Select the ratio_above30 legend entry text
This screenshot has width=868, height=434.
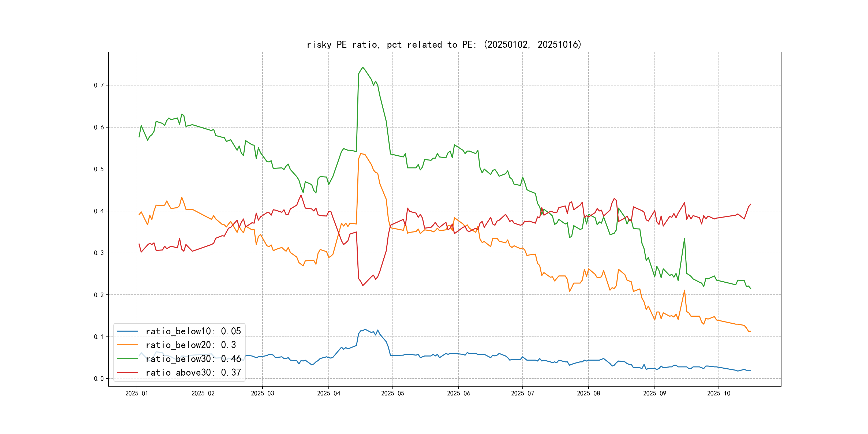click(x=193, y=373)
